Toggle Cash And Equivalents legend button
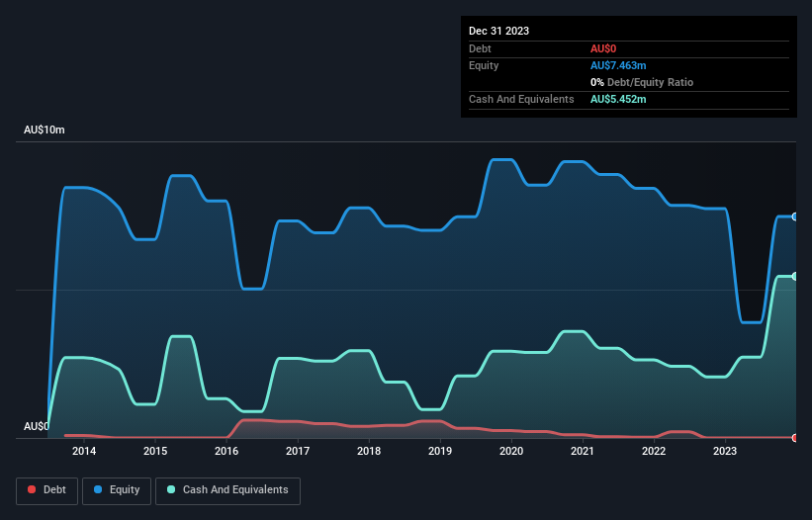The image size is (812, 520). (x=227, y=490)
